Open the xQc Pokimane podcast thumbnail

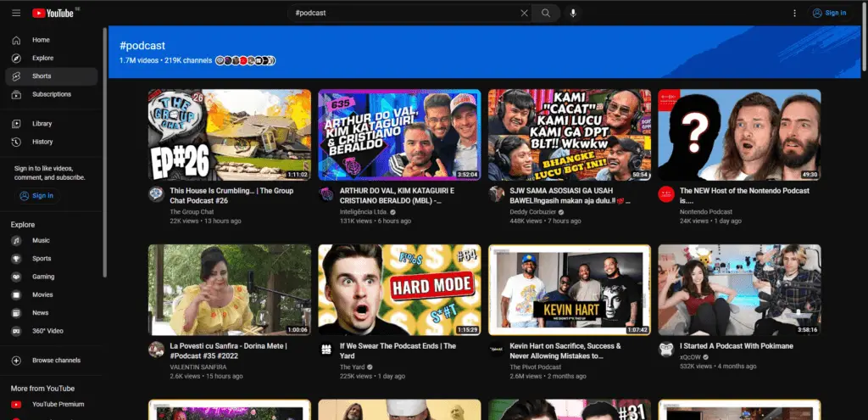739,290
